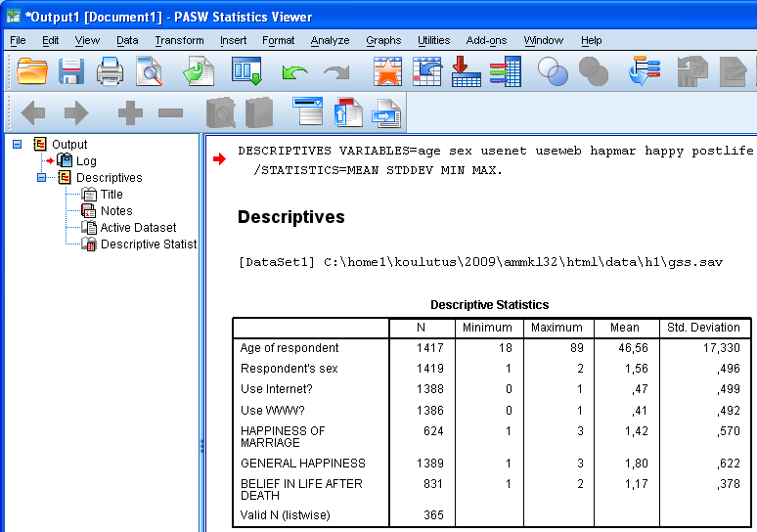Click the Std. Deviation column header
757x532 pixels.
(703, 328)
